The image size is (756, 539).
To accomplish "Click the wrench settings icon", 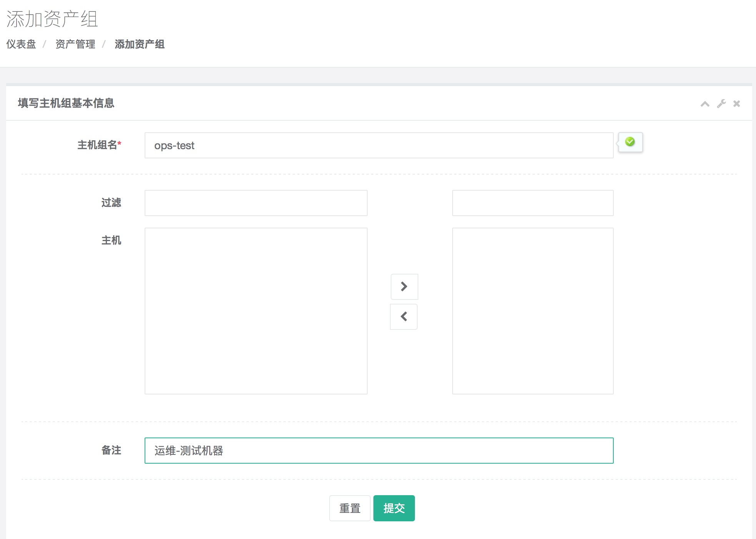I will 721,104.
